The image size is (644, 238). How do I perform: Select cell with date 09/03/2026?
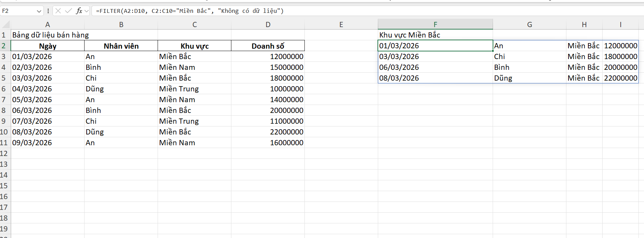coord(48,143)
